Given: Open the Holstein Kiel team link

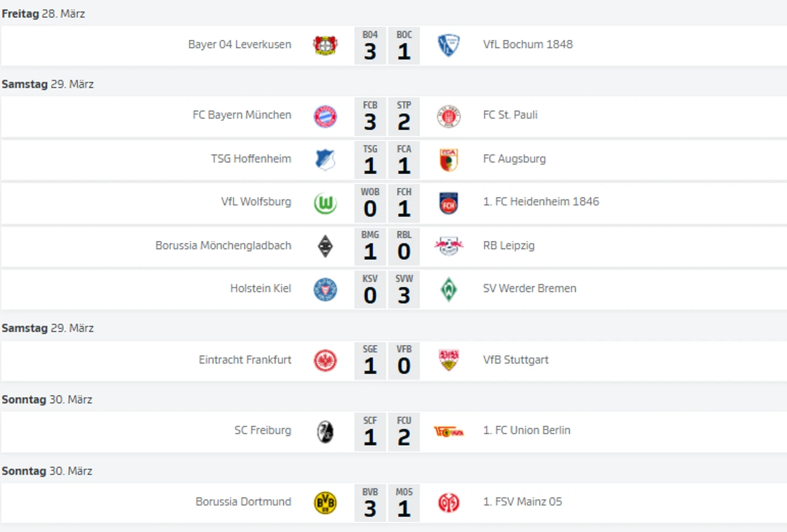Looking at the screenshot, I should point(260,288).
